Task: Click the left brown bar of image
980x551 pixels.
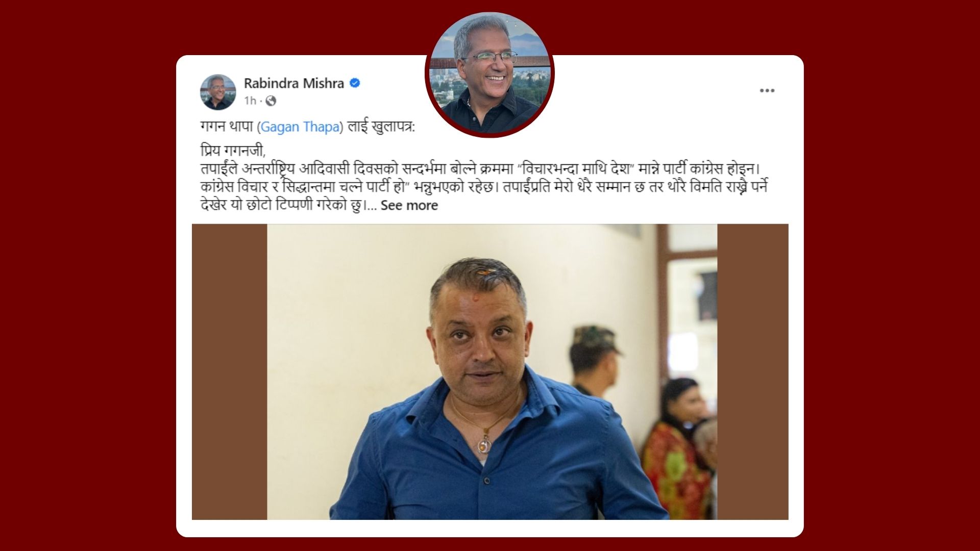Action: pyautogui.click(x=230, y=372)
